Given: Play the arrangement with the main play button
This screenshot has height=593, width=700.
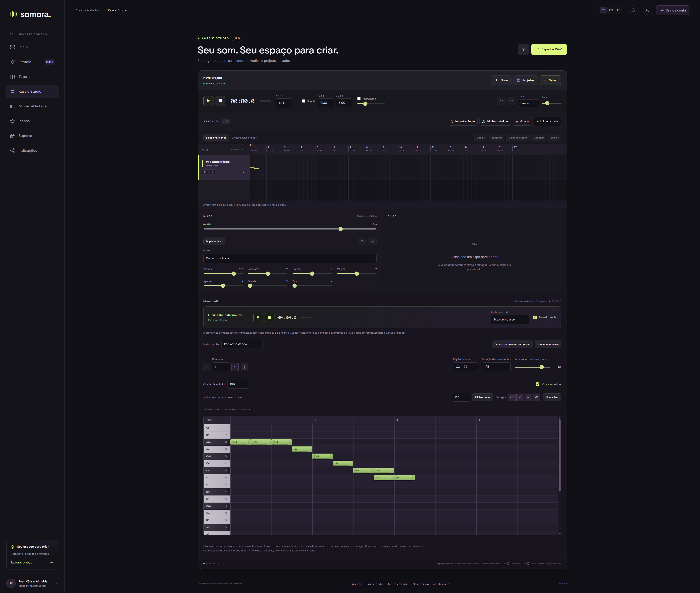Looking at the screenshot, I should point(208,101).
